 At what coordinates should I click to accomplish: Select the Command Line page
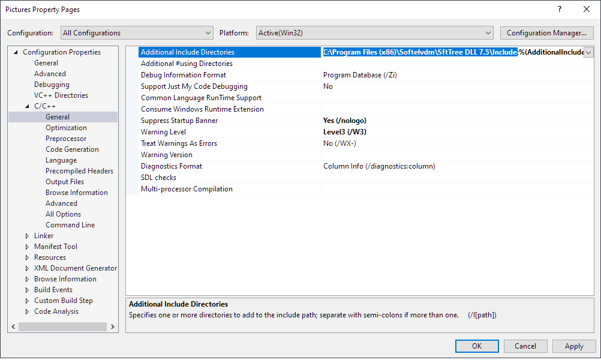70,225
